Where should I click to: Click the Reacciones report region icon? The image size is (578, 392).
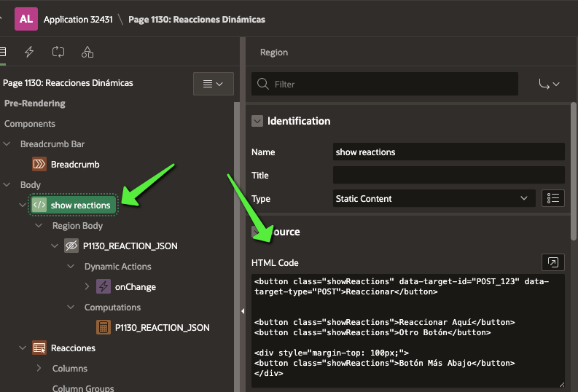[x=39, y=348]
